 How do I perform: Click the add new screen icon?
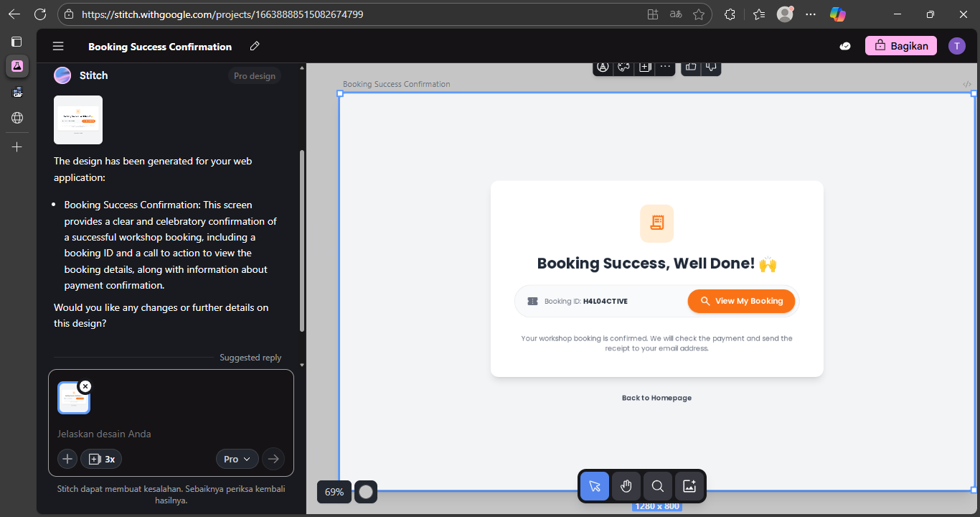[x=644, y=66]
